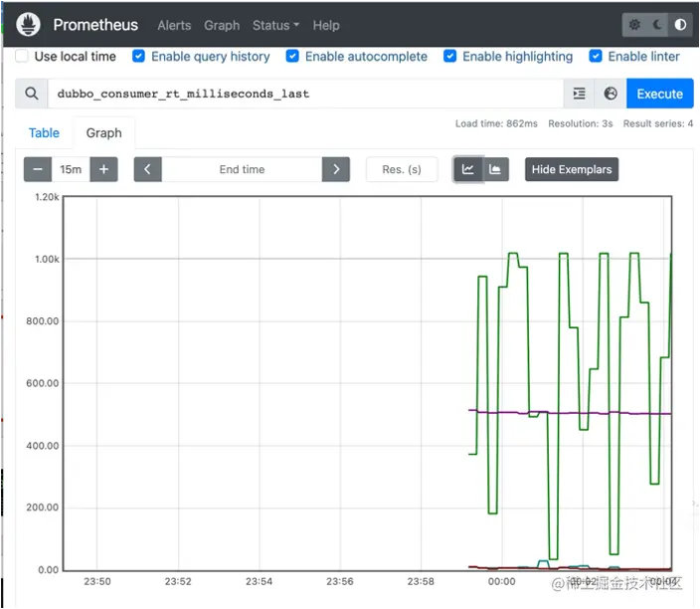Decrease the time range with minus
700x609 pixels.
pos(38,169)
